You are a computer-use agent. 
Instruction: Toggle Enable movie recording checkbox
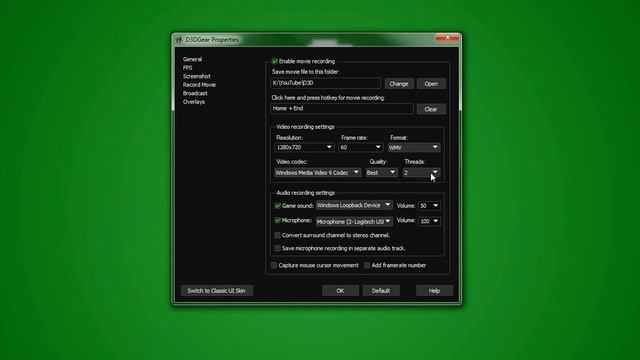coord(275,61)
